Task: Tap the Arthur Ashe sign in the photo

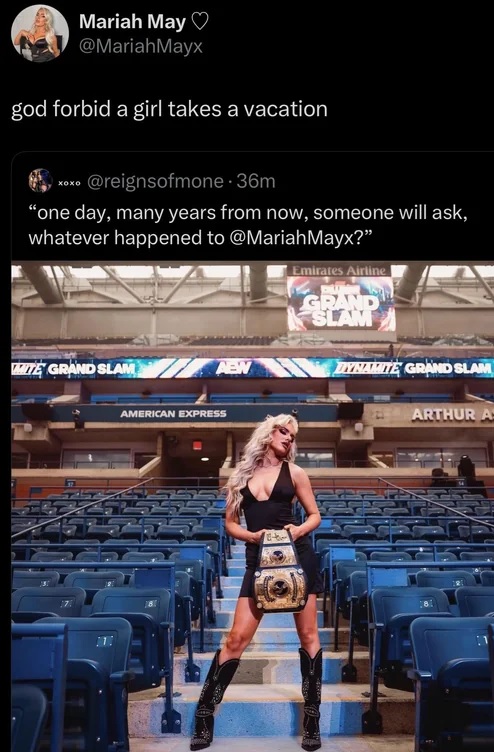Action: [x=452, y=414]
